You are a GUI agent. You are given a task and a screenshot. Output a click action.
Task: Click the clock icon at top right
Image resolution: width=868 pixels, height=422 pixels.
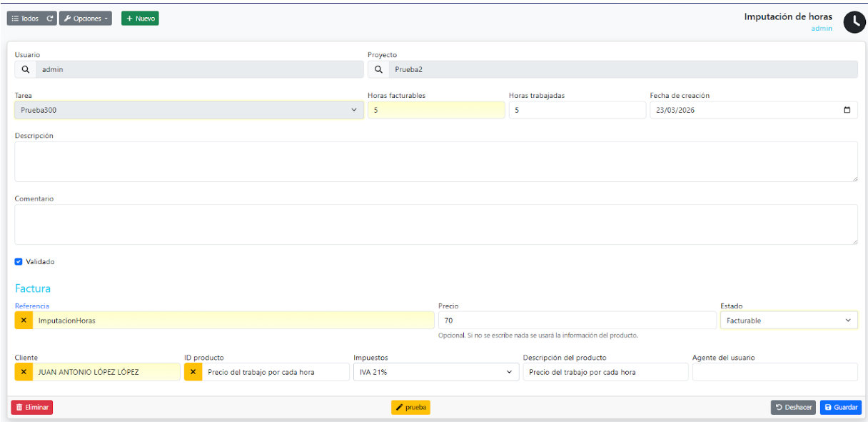854,22
